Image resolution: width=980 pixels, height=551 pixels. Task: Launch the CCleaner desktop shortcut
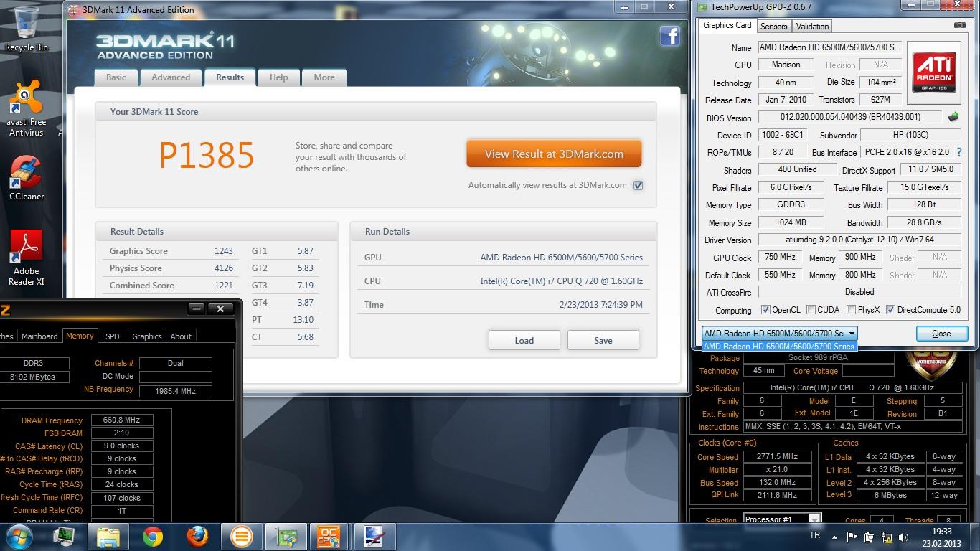pyautogui.click(x=26, y=178)
